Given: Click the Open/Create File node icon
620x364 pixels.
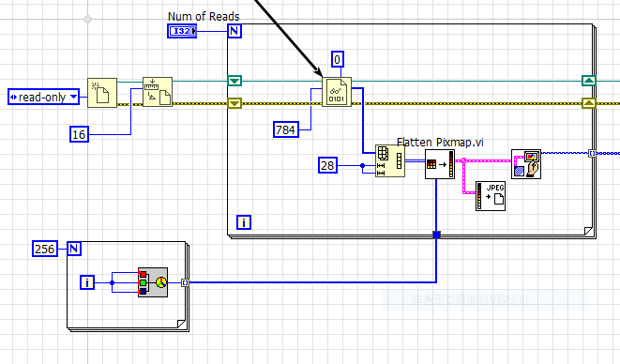Looking at the screenshot, I should [x=102, y=93].
